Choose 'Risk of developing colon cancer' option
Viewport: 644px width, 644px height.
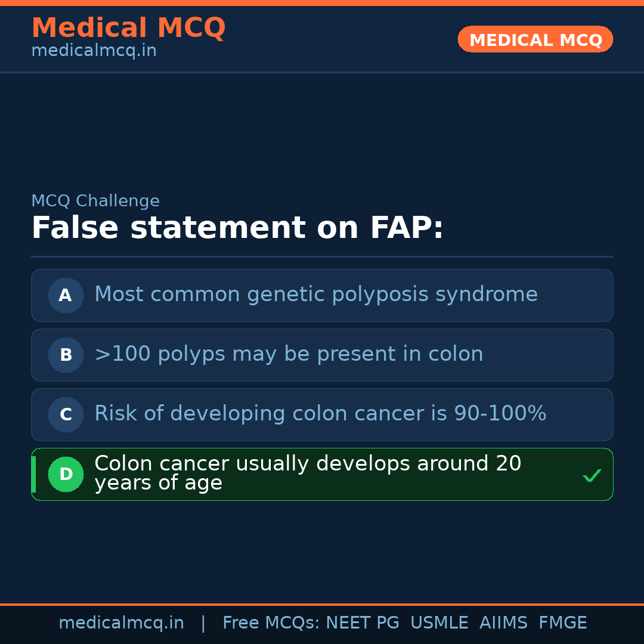pos(320,414)
